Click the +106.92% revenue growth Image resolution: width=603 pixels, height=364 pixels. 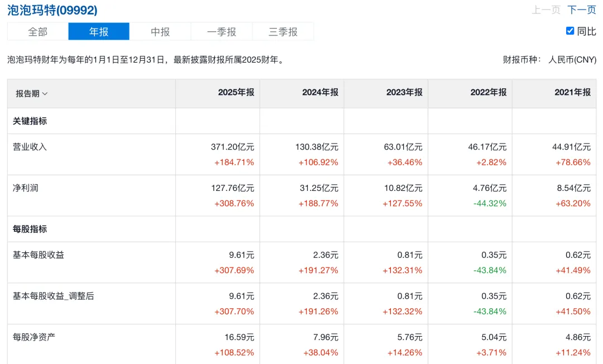[x=318, y=162]
